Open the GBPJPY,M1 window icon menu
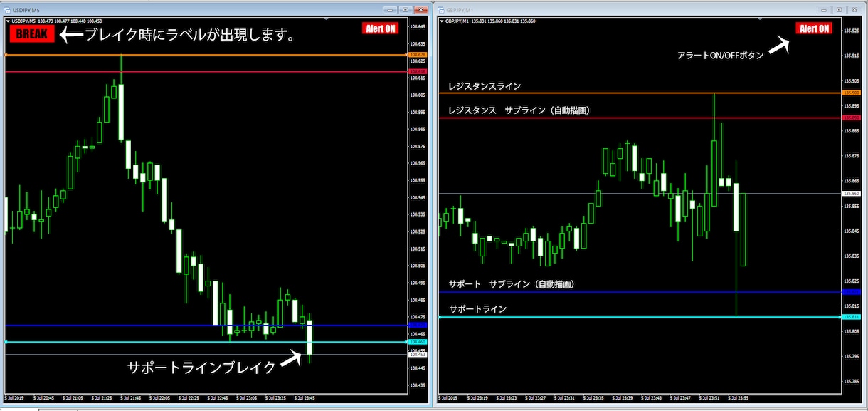The height and width of the screenshot is (411, 868). pyautogui.click(x=441, y=10)
